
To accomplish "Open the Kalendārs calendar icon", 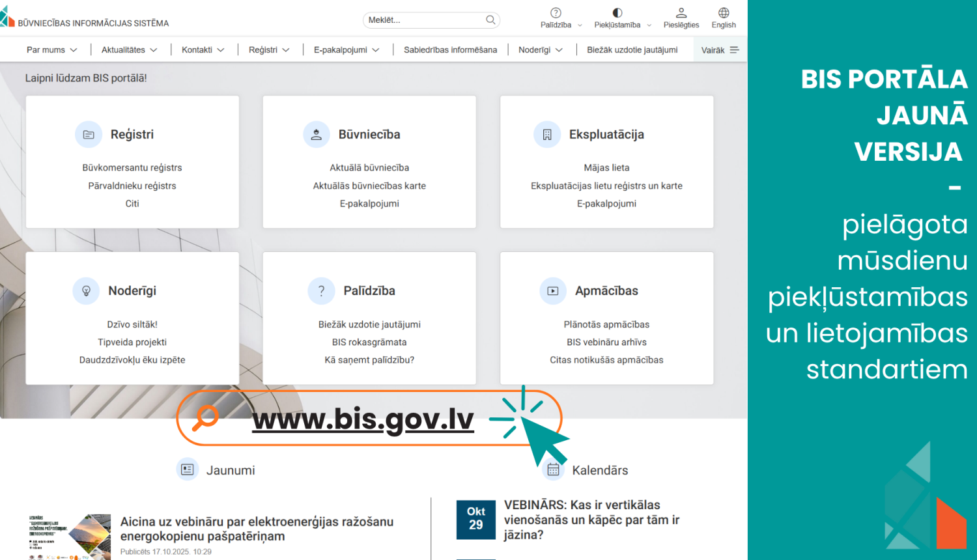I will coord(552,469).
